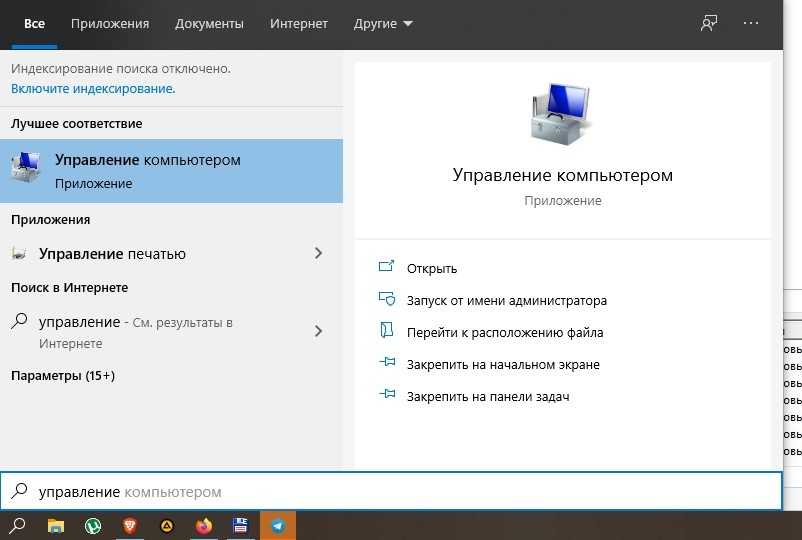Image resolution: width=802 pixels, height=540 pixels.
Task: Open the three-dot options menu
Action: 751,24
